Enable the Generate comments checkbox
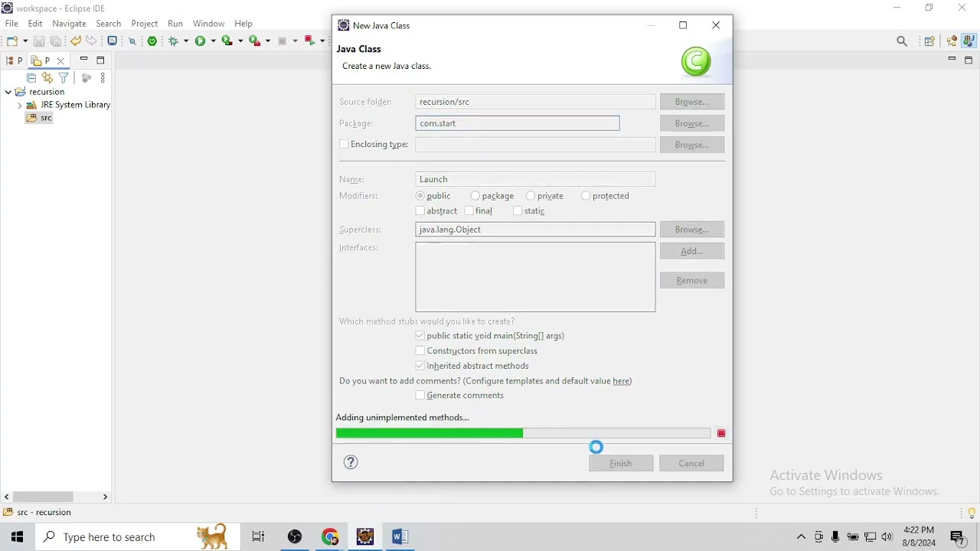 [x=420, y=396]
